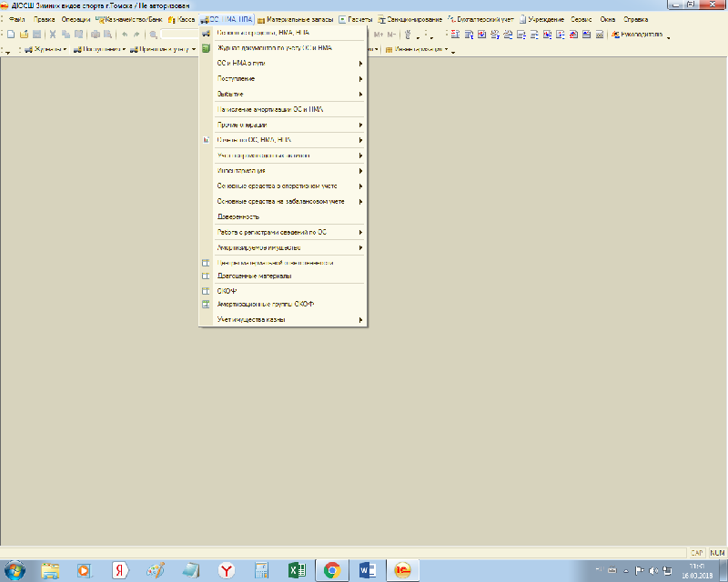Switch to Excel on the taskbar
Screen dimensions: 728x582
[298, 570]
